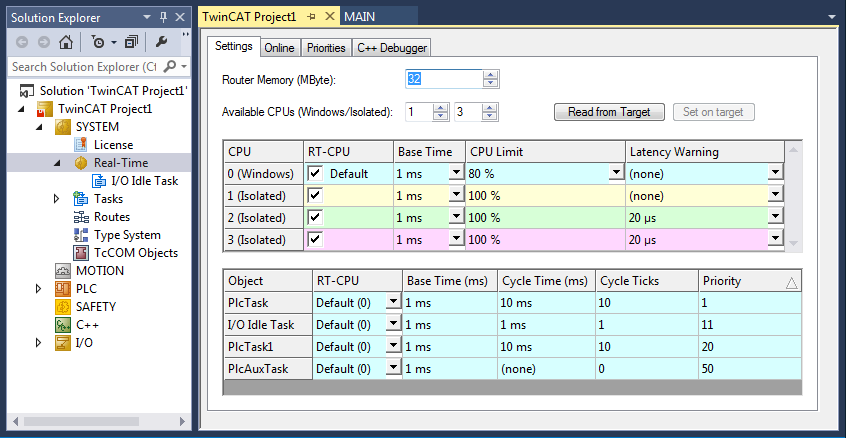Image resolution: width=846 pixels, height=438 pixels.
Task: Open Latency Warning dropdown for CPU 1 (Isolated)
Action: click(776, 195)
